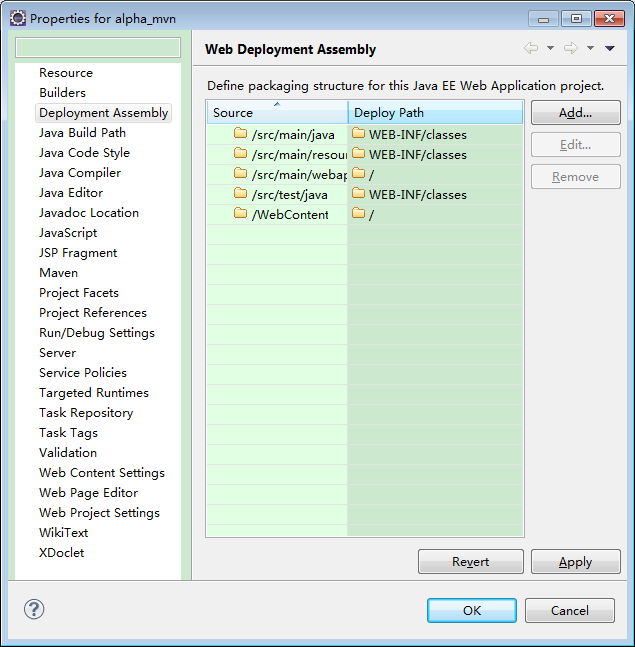Screen dimensions: 635x647
Task: Click the forward navigation arrow icon
Action: (x=570, y=48)
